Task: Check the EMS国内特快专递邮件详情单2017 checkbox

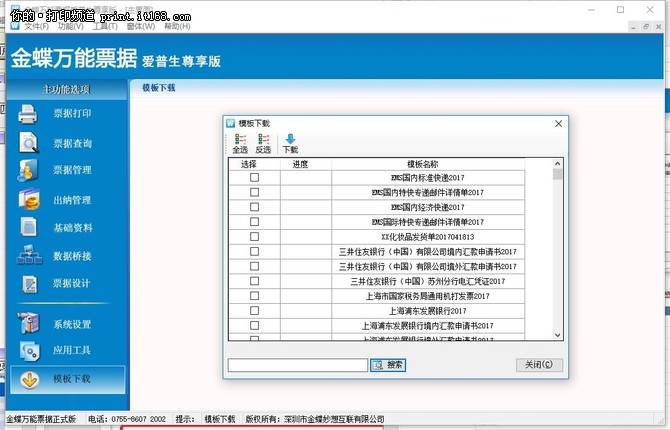Action: click(255, 192)
